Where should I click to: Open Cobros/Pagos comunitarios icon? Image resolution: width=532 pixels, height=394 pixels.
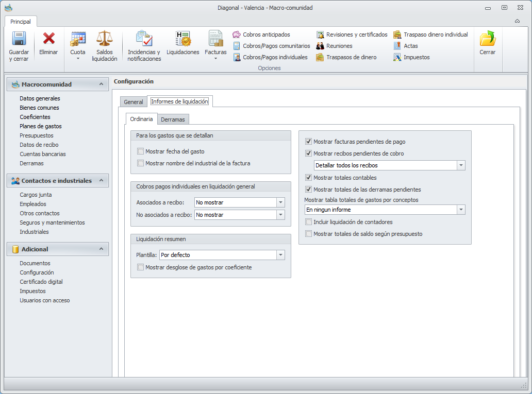coord(237,46)
